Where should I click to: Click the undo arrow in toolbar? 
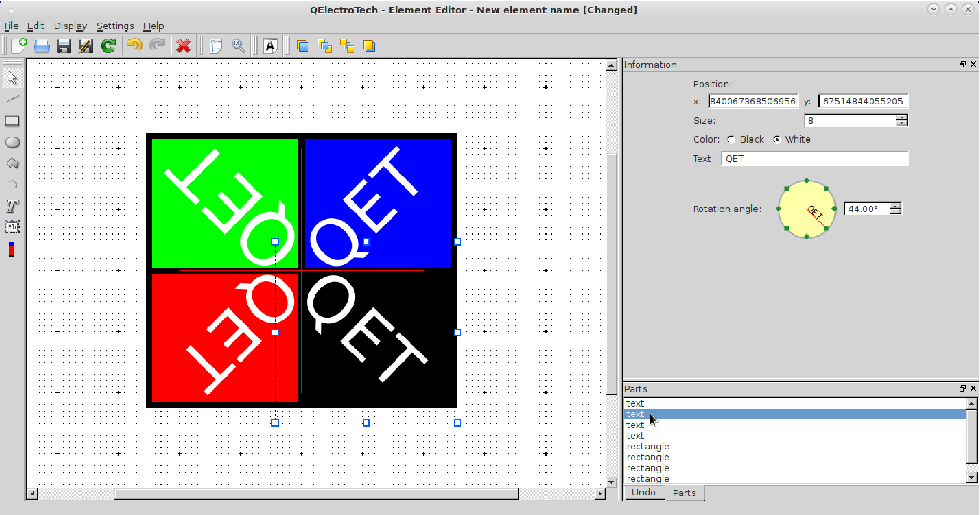135,45
